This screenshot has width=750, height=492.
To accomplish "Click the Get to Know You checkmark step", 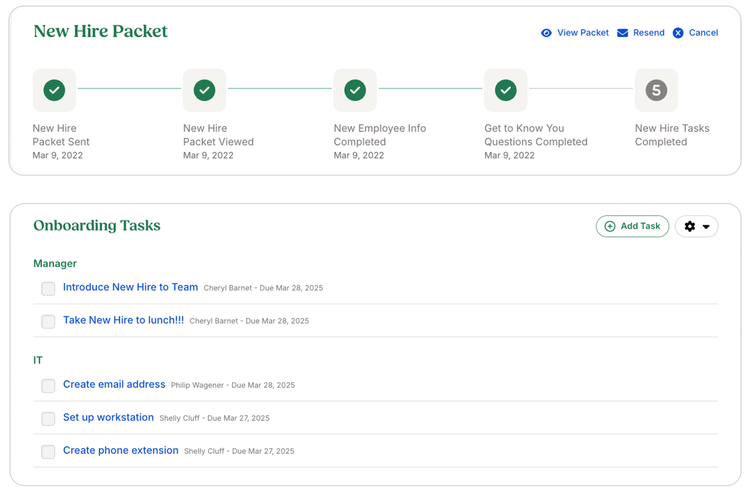I will pos(506,90).
